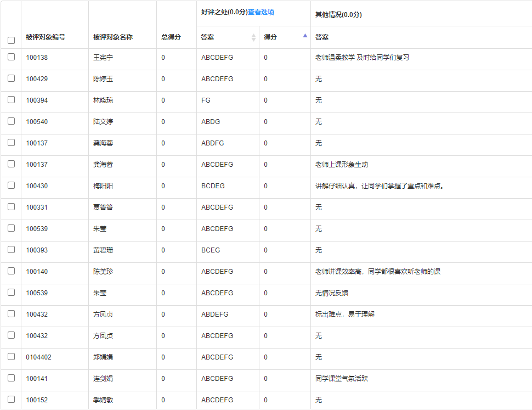Tick the checkbox for row 100141
This screenshot has width=532, height=410.
pos(11,378)
